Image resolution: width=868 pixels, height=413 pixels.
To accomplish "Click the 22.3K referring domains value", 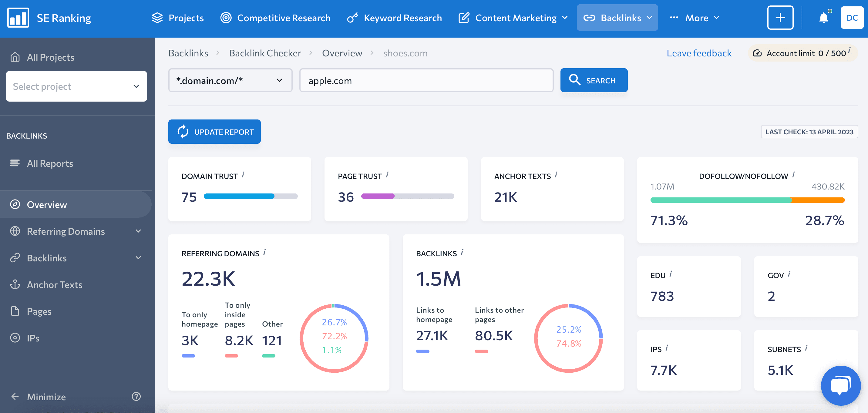I will pyautogui.click(x=208, y=278).
